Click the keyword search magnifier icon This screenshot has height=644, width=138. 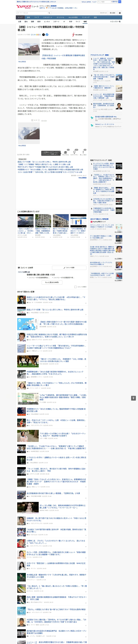point(49,13)
